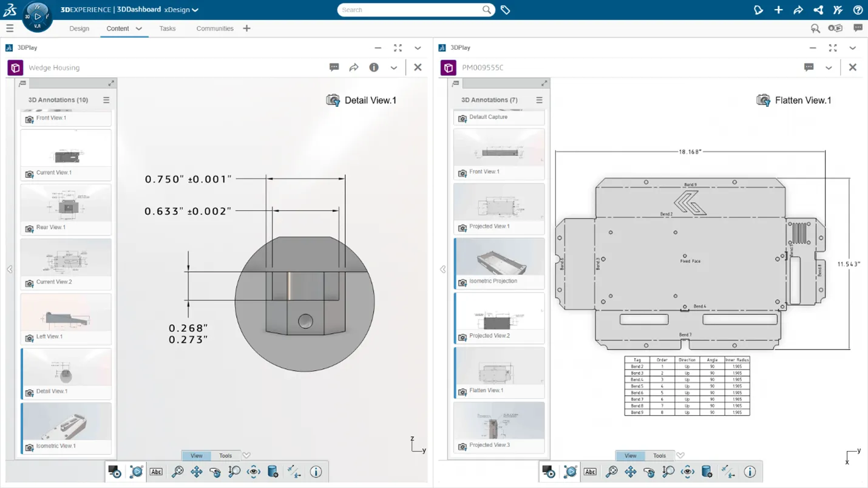Image resolution: width=868 pixels, height=488 pixels.
Task: Click the tag icon beside the search box
Action: pos(505,10)
